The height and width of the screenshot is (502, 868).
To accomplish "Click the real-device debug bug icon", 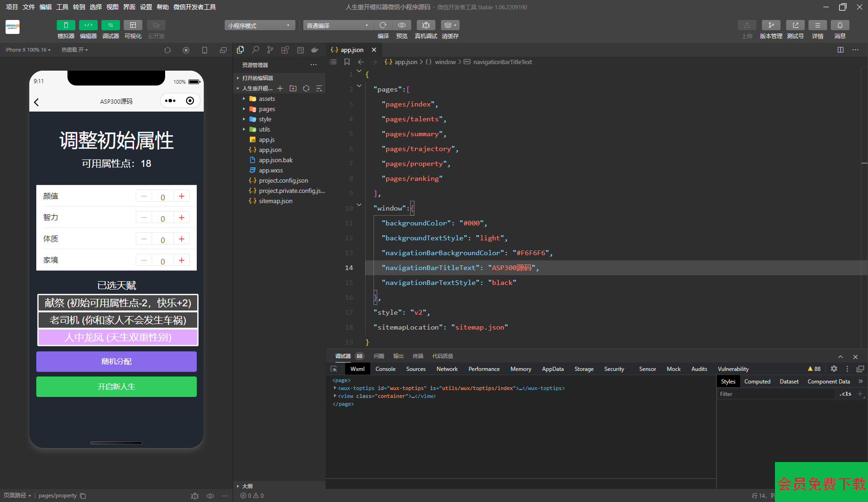I will (426, 26).
